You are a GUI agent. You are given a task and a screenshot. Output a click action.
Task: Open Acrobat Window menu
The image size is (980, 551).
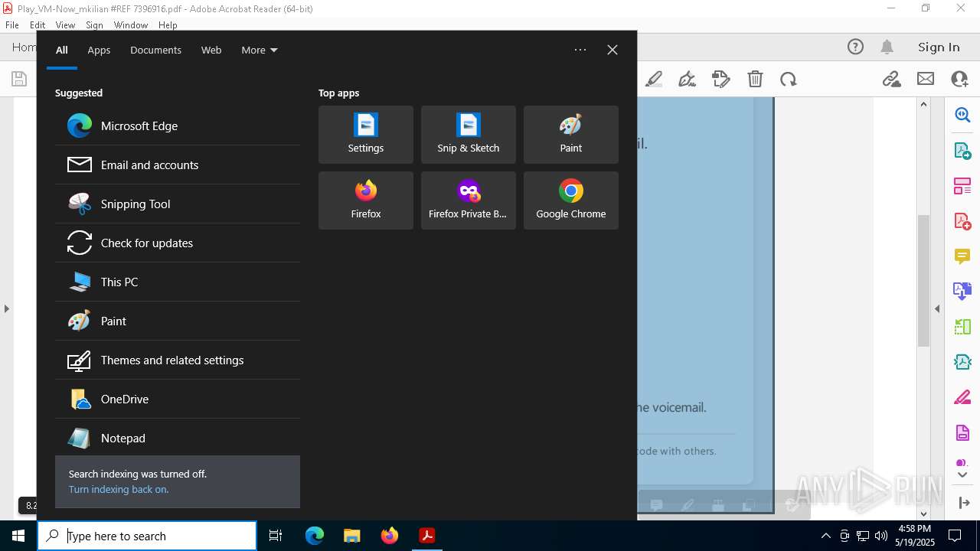tap(131, 25)
